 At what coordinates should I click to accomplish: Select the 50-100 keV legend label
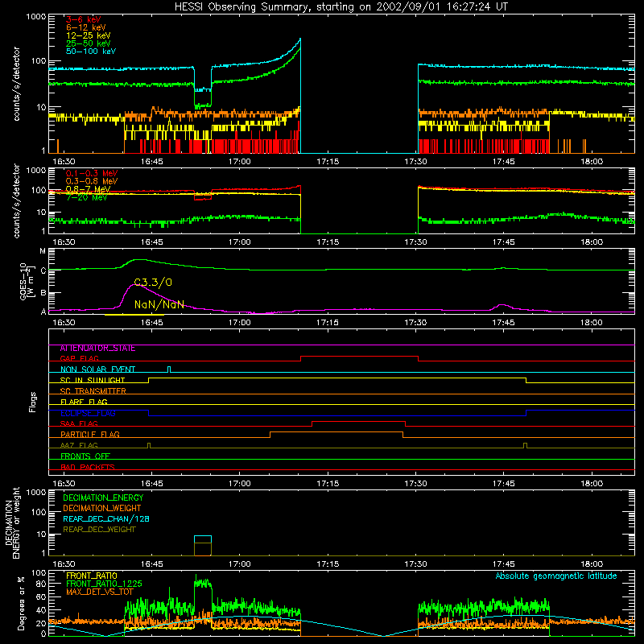tap(91, 52)
